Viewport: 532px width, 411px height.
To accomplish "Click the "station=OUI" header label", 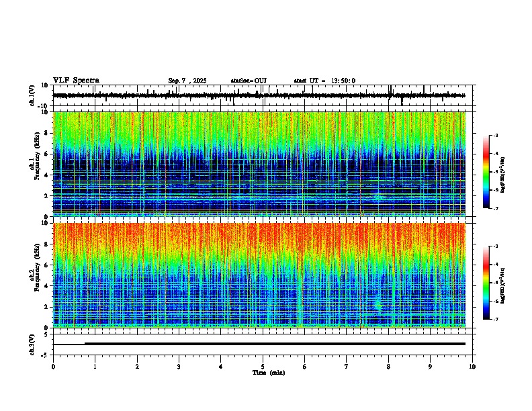I will [249, 81].
